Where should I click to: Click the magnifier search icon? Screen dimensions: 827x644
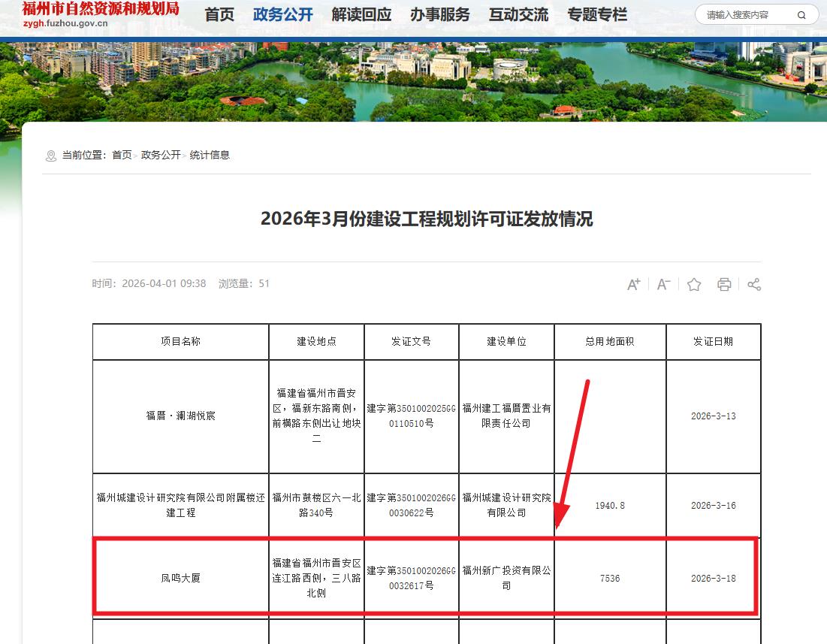pyautogui.click(x=801, y=15)
